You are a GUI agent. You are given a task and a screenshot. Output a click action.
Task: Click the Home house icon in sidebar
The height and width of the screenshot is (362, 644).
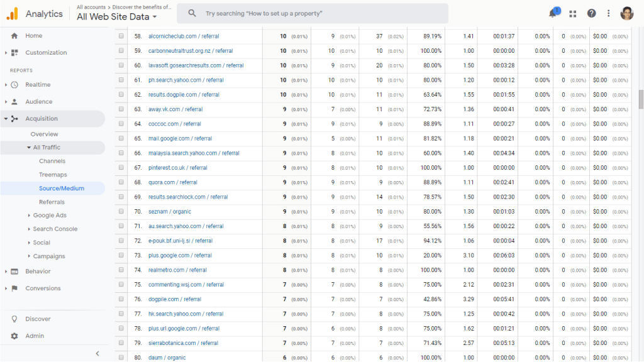click(x=14, y=36)
